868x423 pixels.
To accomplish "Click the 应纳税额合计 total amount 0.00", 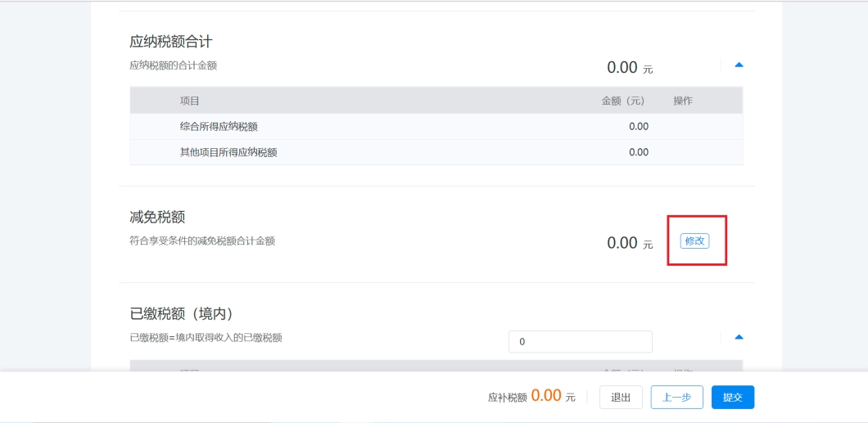I will pyautogui.click(x=622, y=67).
